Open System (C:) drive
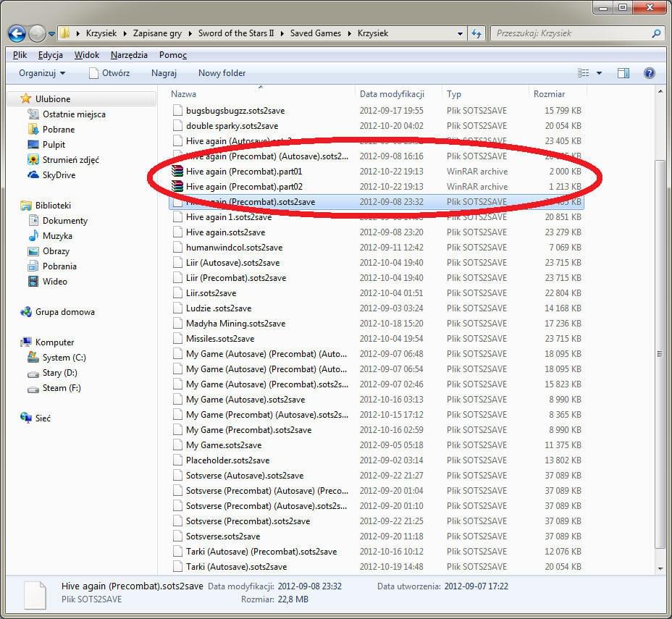This screenshot has height=619, width=672. pyautogui.click(x=56, y=358)
